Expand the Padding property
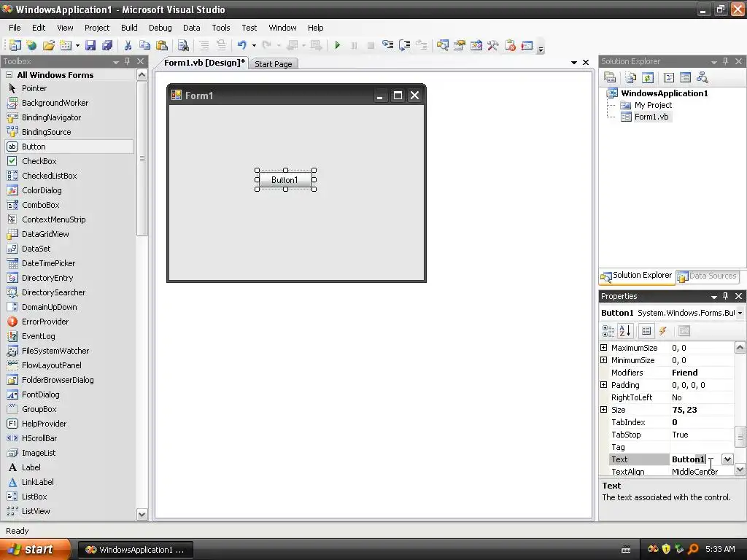 (603, 385)
